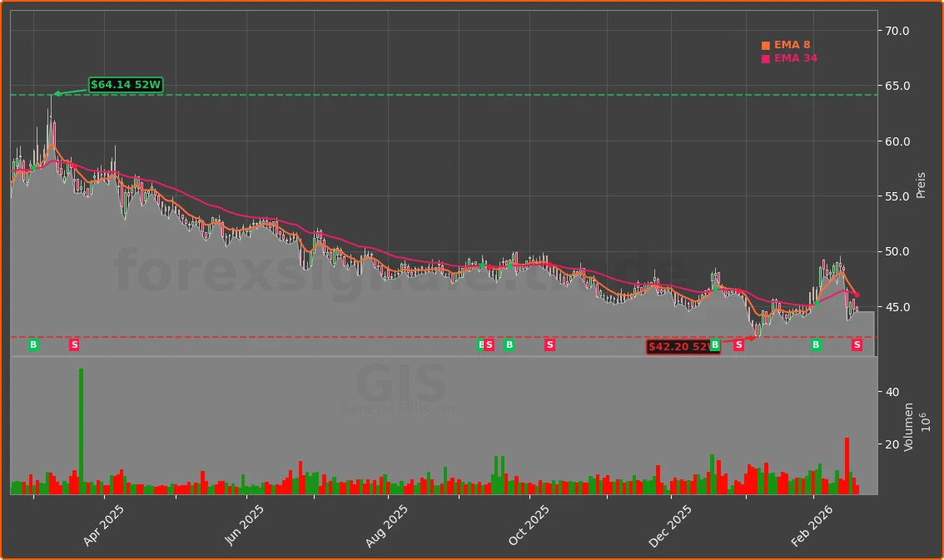
Task: Click the GIS ticker watermark text
Action: [401, 384]
